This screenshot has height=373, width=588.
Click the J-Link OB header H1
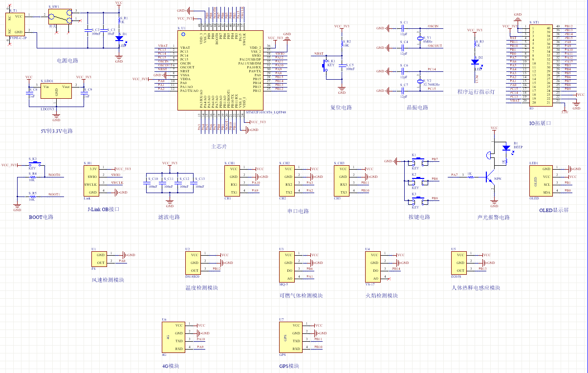coord(92,180)
